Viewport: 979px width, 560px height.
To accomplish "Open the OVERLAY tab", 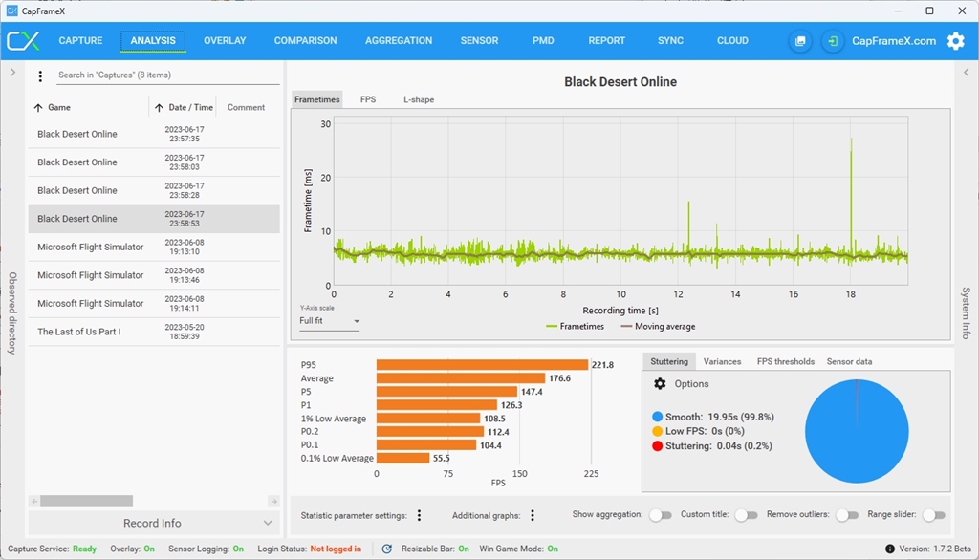I will point(225,40).
